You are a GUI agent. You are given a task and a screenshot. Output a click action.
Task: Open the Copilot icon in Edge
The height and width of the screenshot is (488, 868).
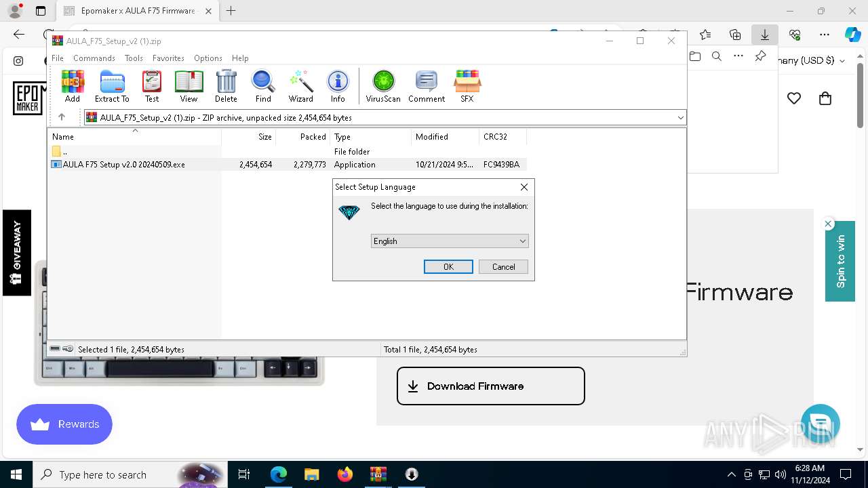(852, 35)
